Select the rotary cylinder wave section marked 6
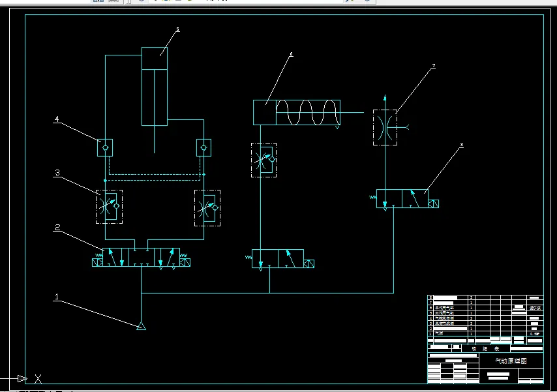Viewport: 557px width, 392px height. [308, 112]
